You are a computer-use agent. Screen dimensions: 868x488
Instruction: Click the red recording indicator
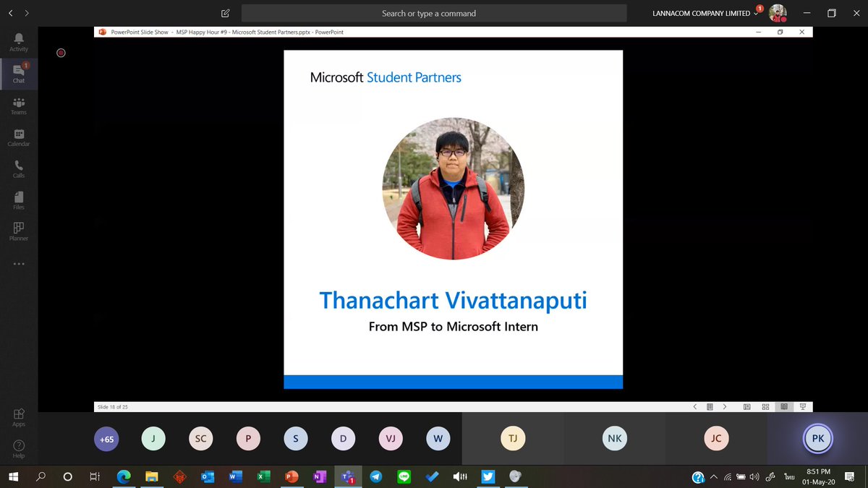pyautogui.click(x=61, y=53)
